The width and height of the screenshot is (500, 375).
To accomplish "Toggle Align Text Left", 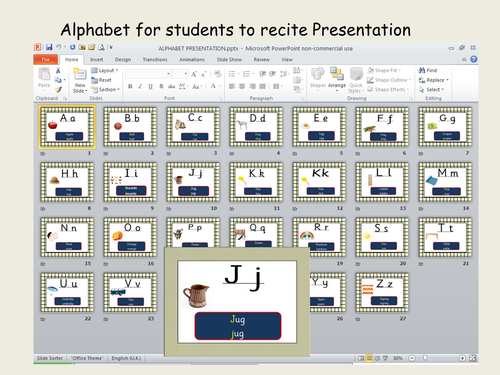I will (232, 86).
